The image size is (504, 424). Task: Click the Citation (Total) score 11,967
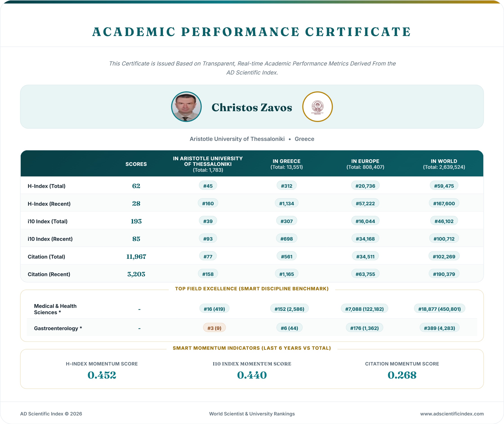136,257
